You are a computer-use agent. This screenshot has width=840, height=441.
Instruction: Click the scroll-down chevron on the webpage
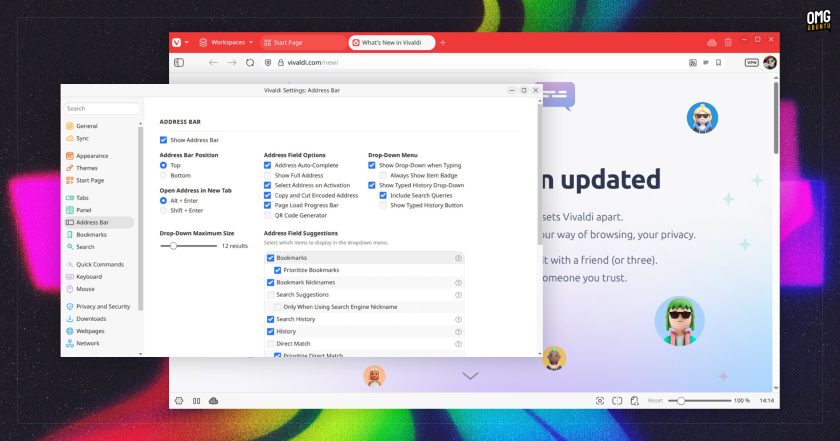coord(470,376)
